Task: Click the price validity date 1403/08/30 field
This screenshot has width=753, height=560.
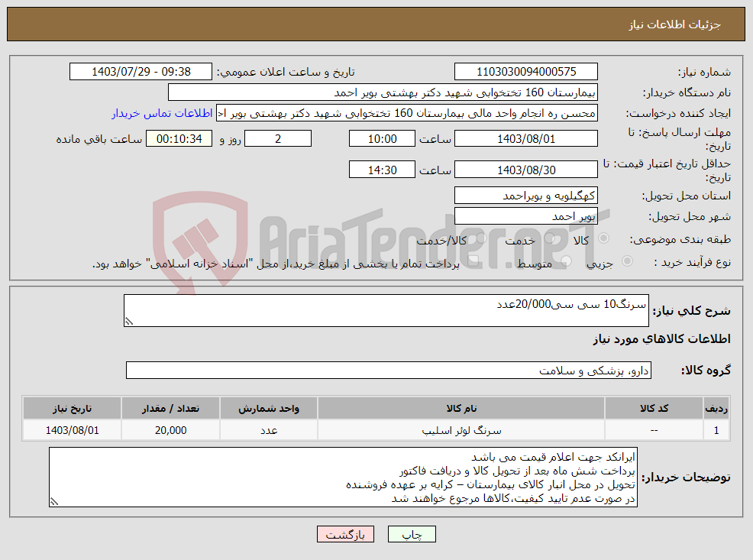Action: (x=526, y=170)
